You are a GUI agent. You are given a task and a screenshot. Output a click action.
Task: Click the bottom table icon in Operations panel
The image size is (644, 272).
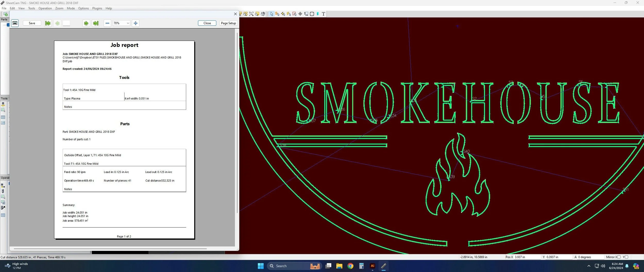pyautogui.click(x=3, y=215)
